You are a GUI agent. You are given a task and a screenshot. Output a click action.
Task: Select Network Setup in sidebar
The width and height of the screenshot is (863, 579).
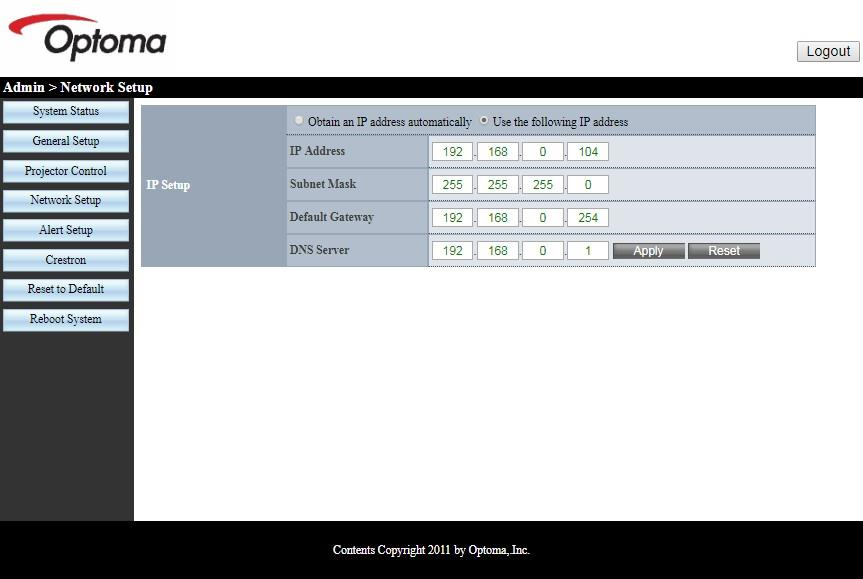(66, 200)
